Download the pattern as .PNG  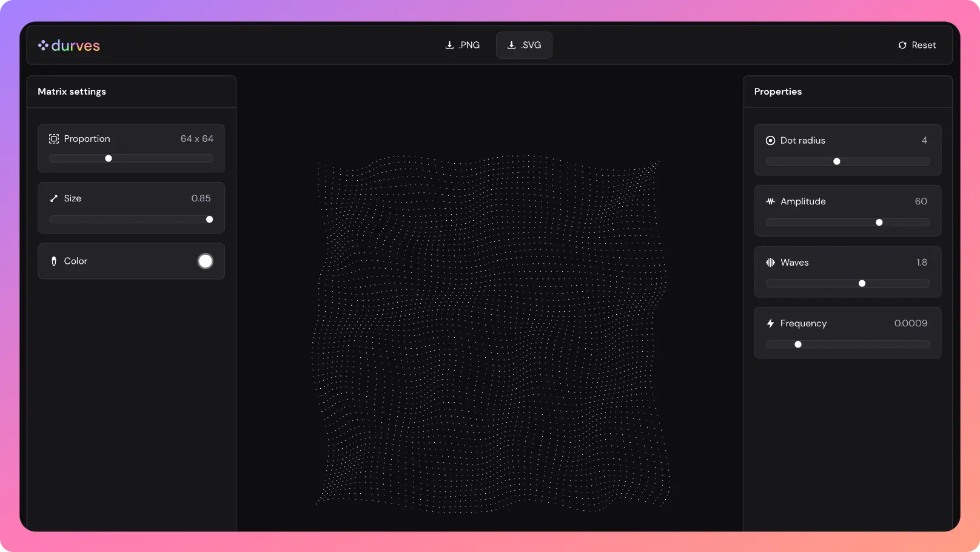pos(463,45)
